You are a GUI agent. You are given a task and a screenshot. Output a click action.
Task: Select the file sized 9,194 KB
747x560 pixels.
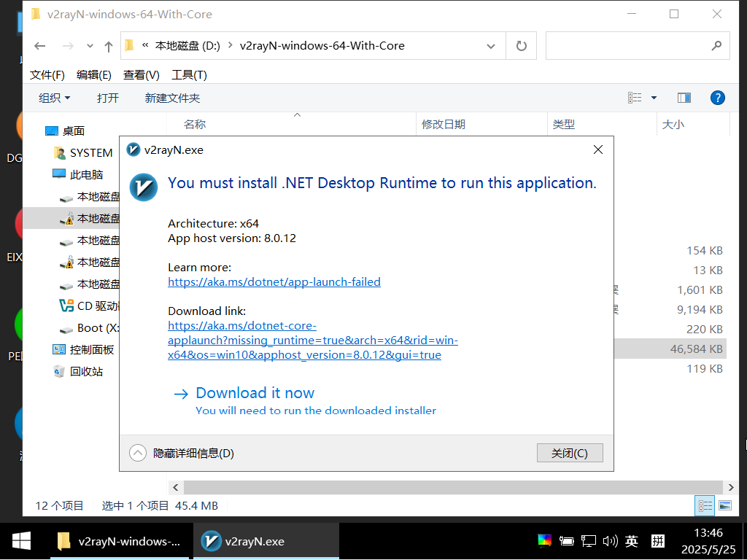click(700, 310)
